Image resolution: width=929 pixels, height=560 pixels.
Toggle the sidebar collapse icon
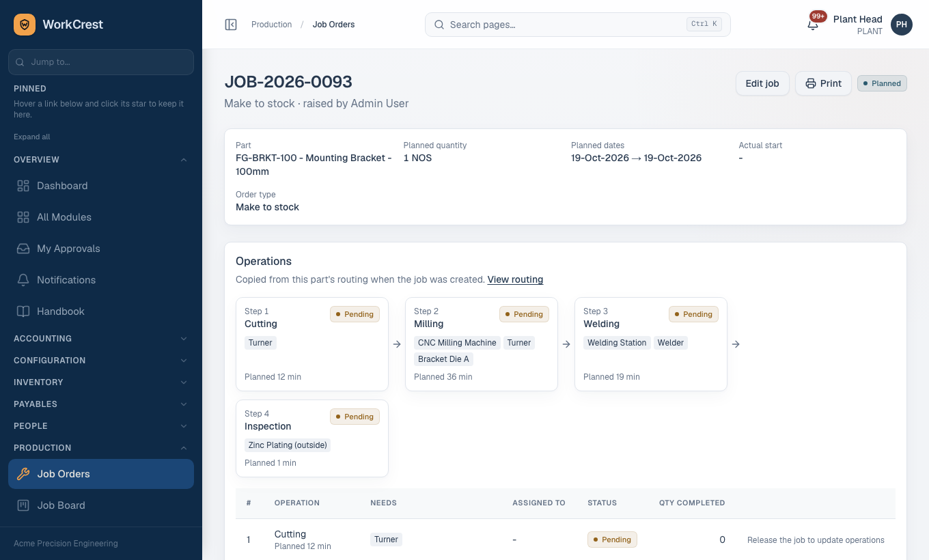231,25
